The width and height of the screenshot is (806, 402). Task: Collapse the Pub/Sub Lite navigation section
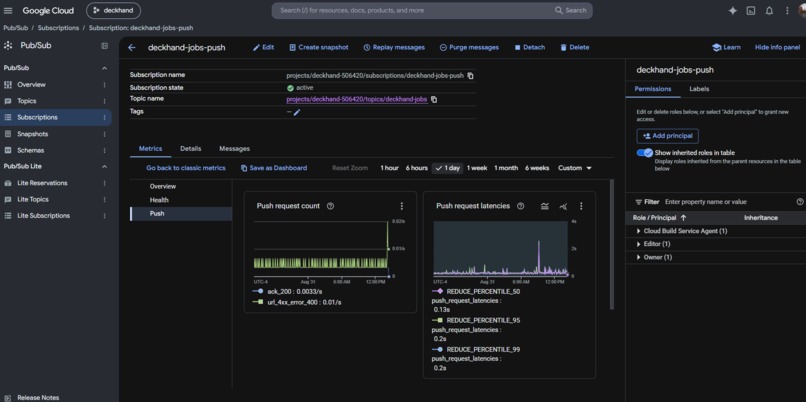click(104, 167)
